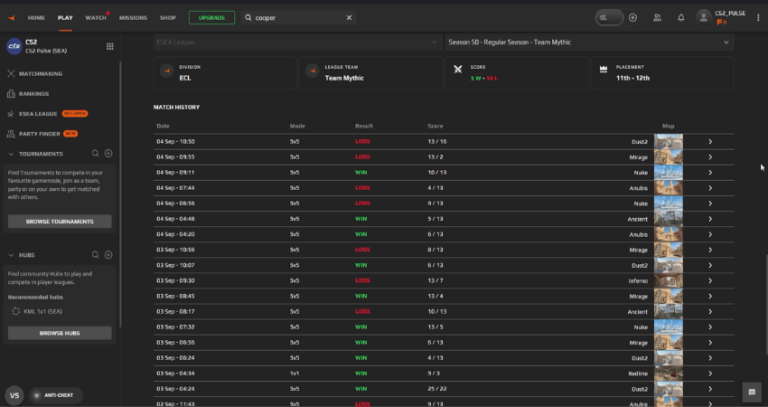Image resolution: width=768 pixels, height=407 pixels.
Task: Switch to the Watch tab
Action: pos(96,18)
